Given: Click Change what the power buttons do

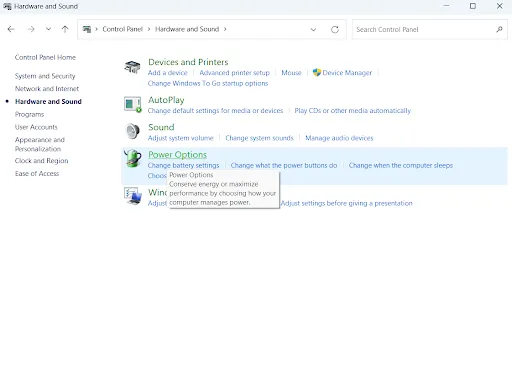Looking at the screenshot, I should pyautogui.click(x=284, y=165).
